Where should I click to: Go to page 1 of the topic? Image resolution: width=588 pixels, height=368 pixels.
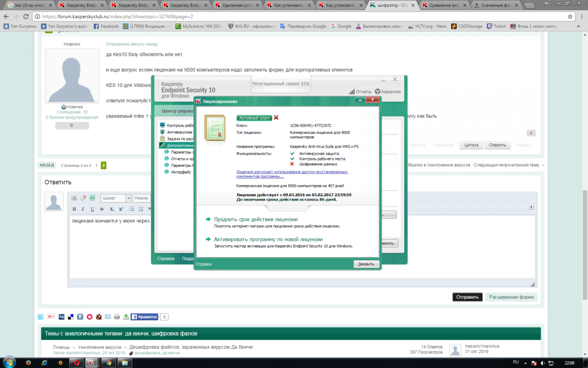(97, 165)
